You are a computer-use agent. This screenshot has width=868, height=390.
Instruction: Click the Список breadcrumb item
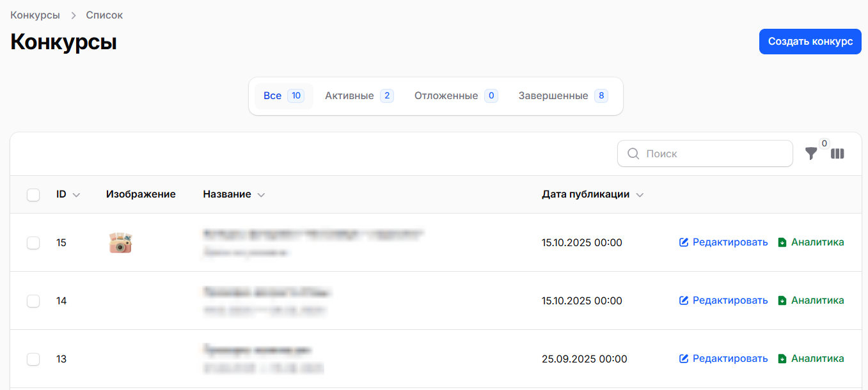pos(104,15)
